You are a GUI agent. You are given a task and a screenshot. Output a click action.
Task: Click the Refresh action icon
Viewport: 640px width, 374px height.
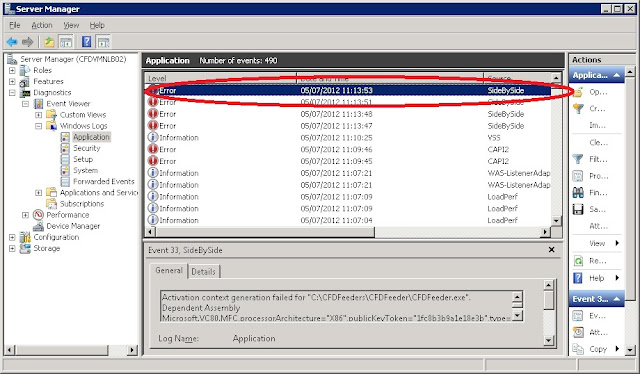pos(578,261)
